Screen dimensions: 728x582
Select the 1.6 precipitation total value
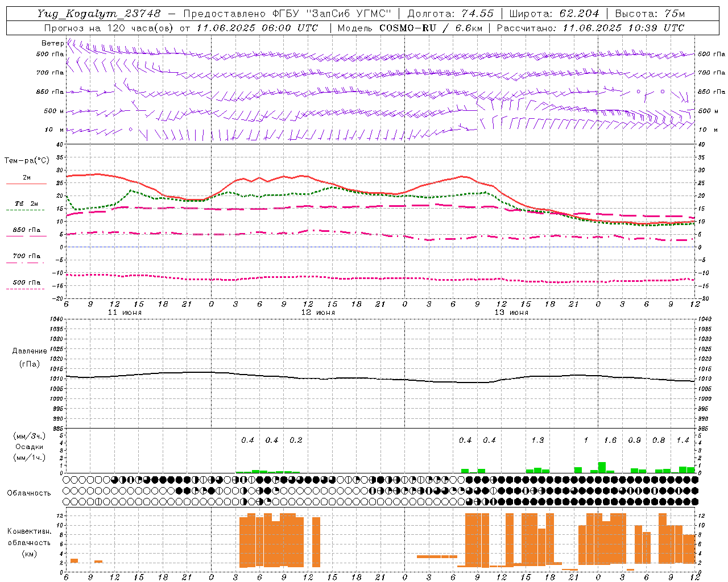pos(610,440)
